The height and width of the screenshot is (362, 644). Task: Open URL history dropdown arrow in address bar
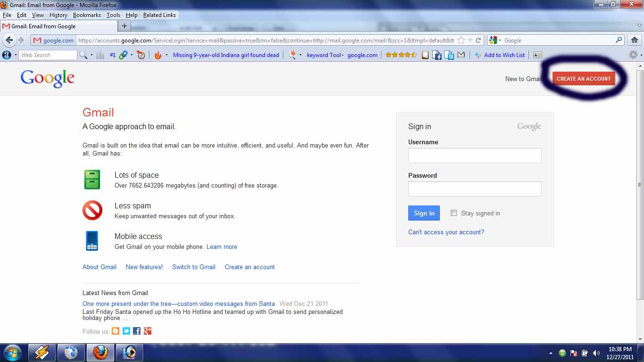(470, 41)
